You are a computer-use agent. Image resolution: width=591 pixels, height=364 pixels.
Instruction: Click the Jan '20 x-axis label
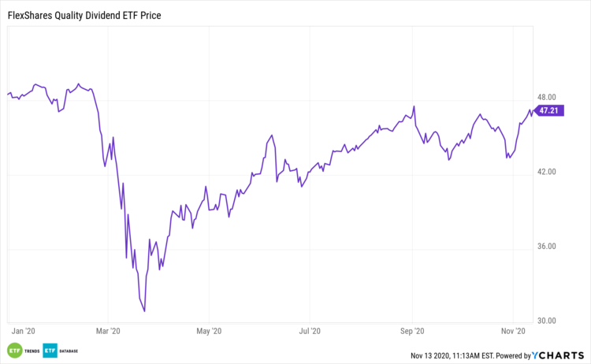click(x=23, y=332)
